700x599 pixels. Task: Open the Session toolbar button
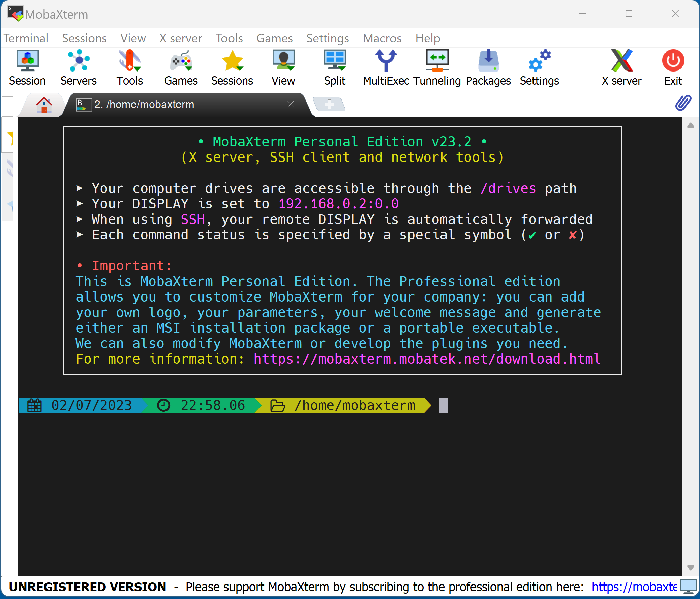(27, 67)
